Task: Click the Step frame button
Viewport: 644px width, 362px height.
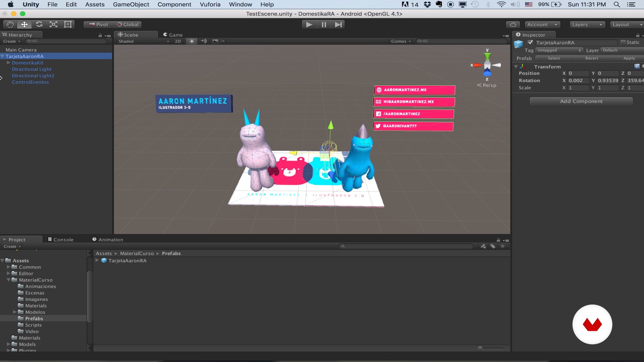Action: click(x=338, y=24)
